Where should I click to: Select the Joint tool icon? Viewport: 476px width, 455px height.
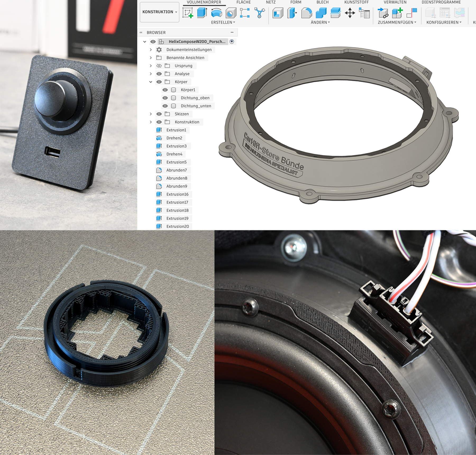[x=412, y=13]
